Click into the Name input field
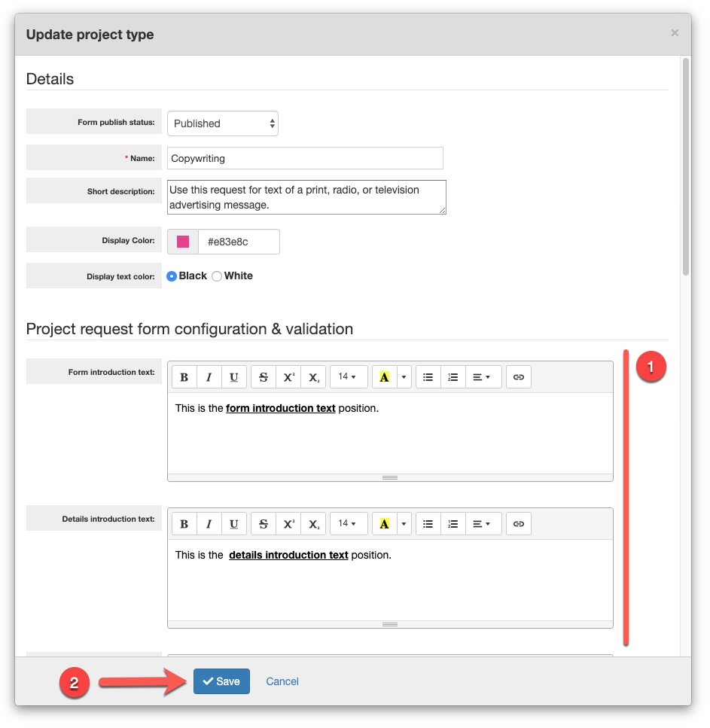This screenshot has width=710, height=728. (x=305, y=158)
